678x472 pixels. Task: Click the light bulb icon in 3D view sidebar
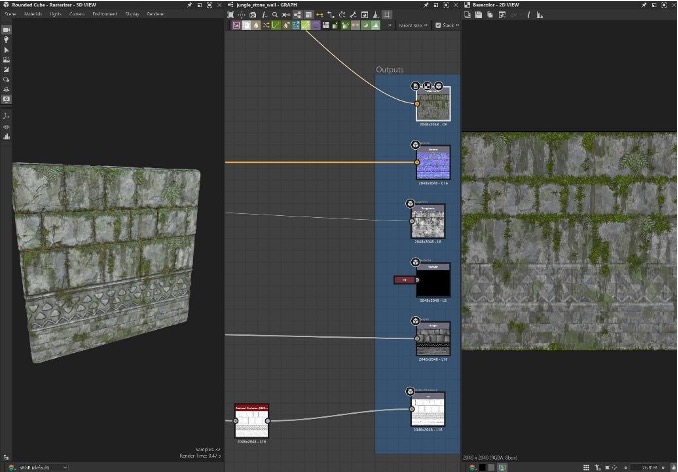6,40
